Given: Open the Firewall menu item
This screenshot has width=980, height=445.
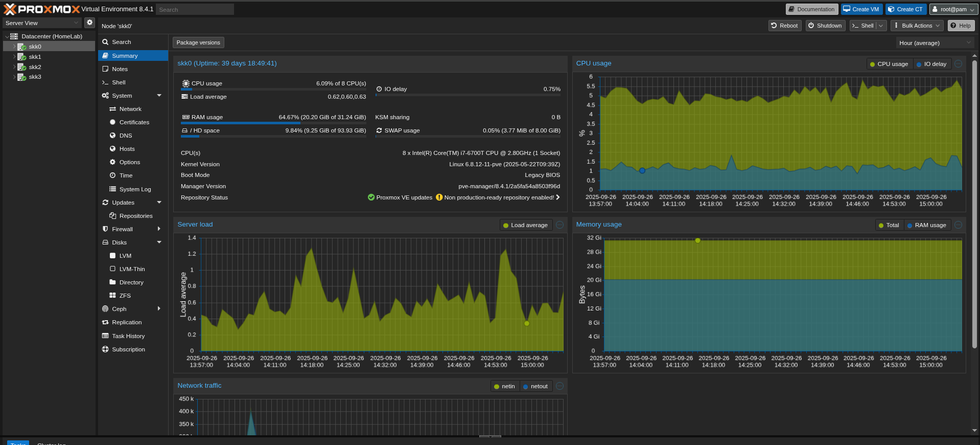Looking at the screenshot, I should tap(123, 229).
